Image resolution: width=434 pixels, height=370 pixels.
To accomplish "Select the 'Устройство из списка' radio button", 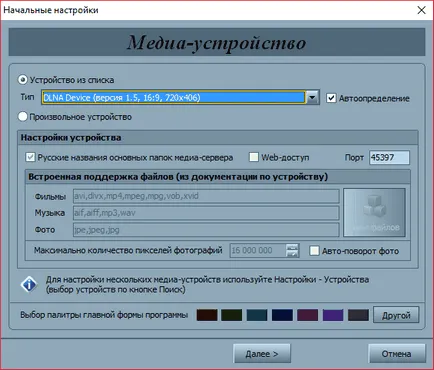I will [22, 80].
